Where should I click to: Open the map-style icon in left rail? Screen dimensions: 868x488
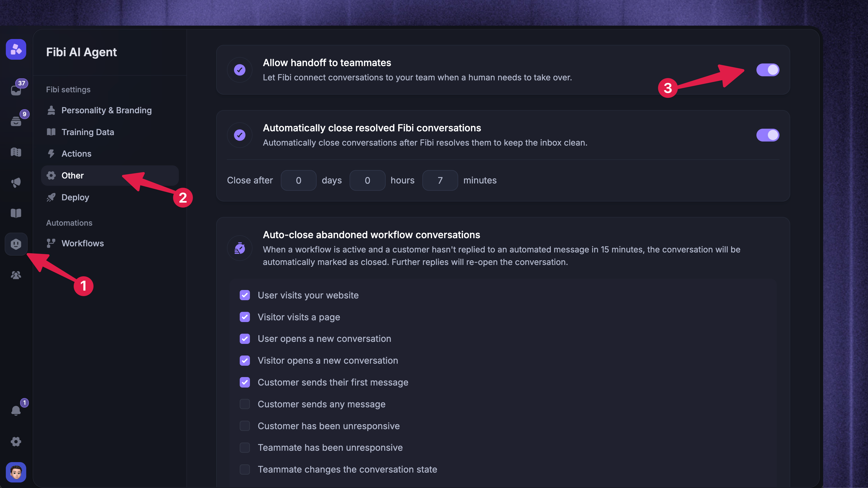point(16,152)
